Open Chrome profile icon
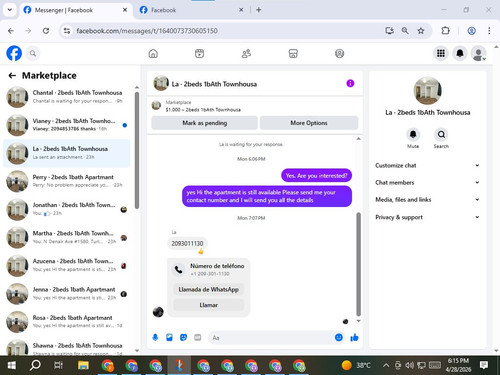500x375 pixels. 471,31
